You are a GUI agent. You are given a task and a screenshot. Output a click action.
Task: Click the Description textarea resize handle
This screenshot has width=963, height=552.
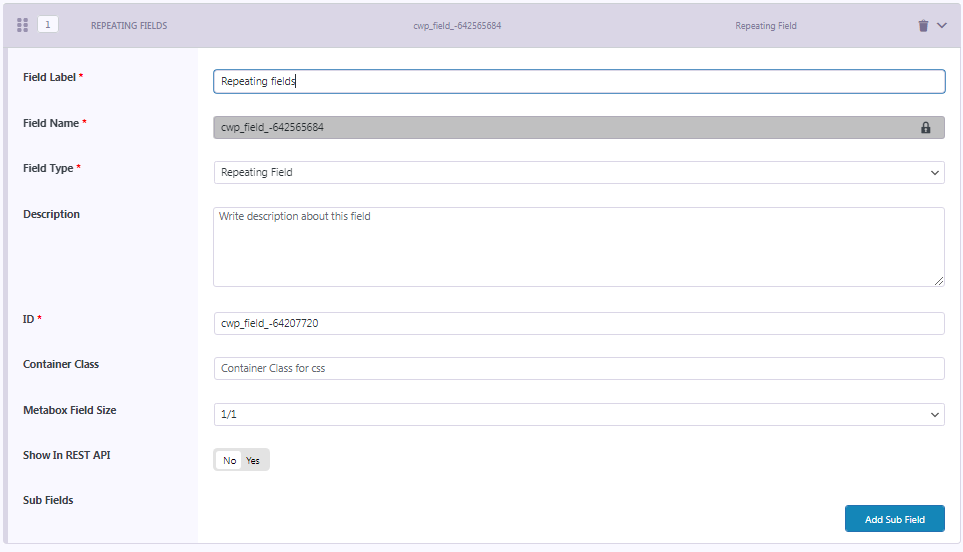(x=939, y=281)
